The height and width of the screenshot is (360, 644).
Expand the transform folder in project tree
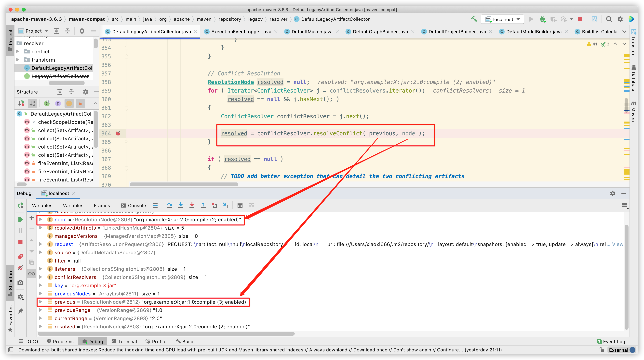click(18, 60)
